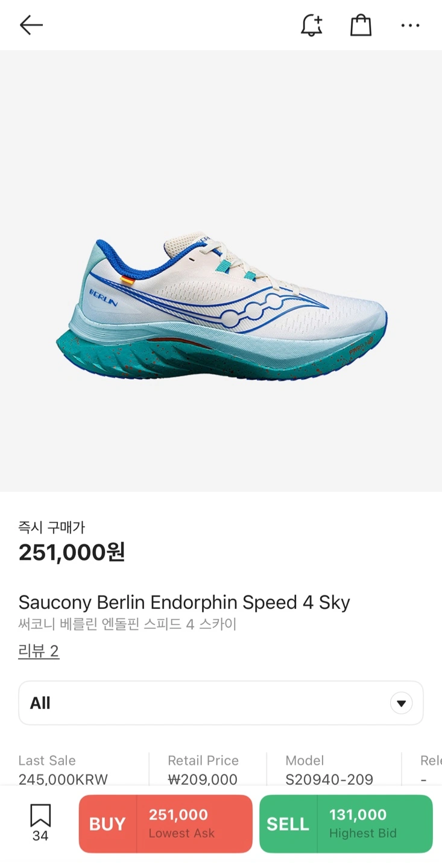Tap the circled down arrow in size selector
Image resolution: width=442 pixels, height=868 pixels.
(401, 703)
